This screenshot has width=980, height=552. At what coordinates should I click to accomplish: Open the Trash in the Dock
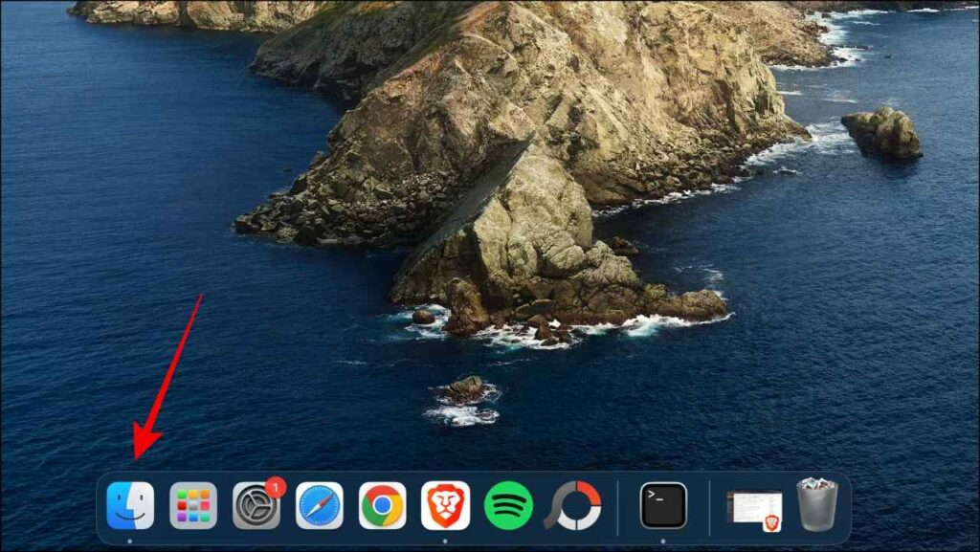(816, 505)
